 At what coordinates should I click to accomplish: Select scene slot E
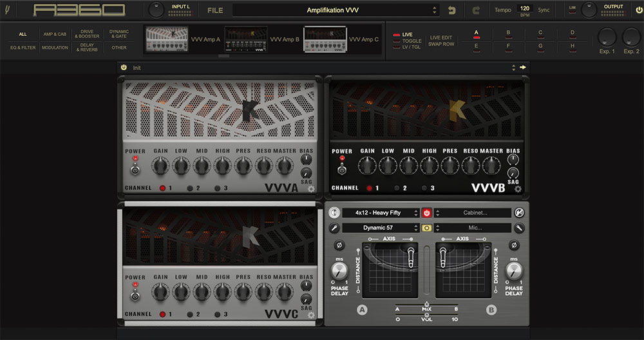tap(477, 47)
